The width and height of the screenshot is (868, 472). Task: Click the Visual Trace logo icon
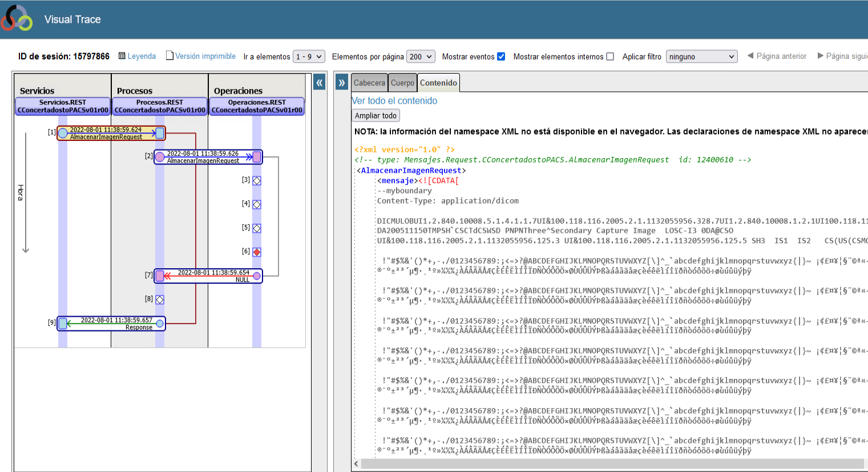(17, 19)
